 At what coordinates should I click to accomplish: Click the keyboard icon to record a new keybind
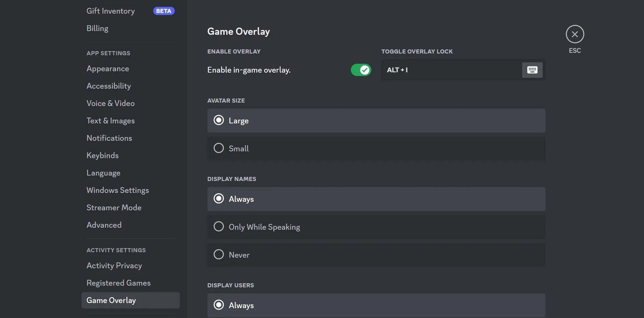[532, 70]
